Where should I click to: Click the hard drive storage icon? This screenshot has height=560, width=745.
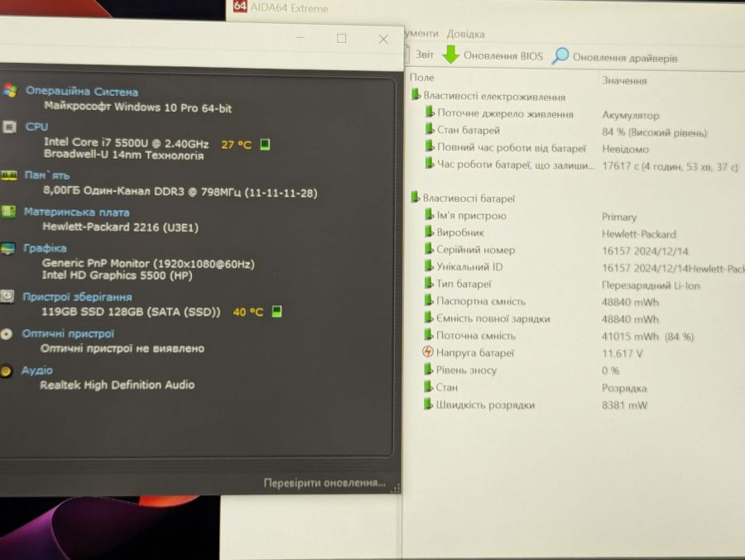(7, 296)
